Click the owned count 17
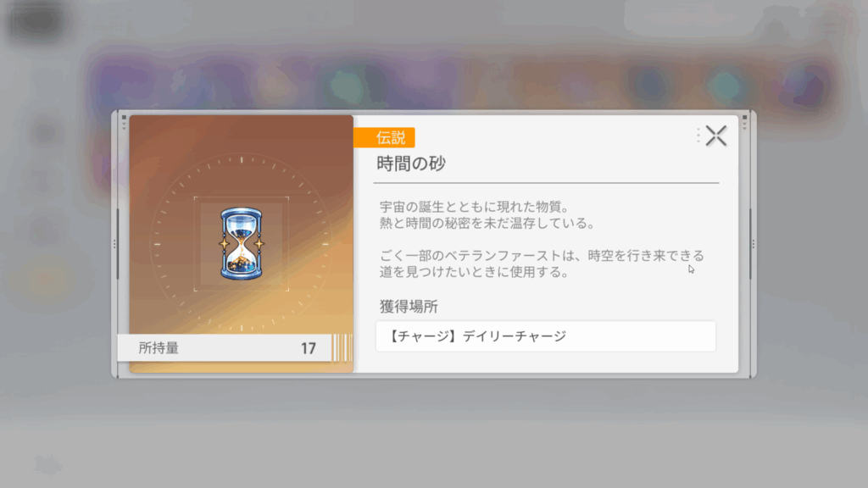This screenshot has height=488, width=868. tap(309, 348)
